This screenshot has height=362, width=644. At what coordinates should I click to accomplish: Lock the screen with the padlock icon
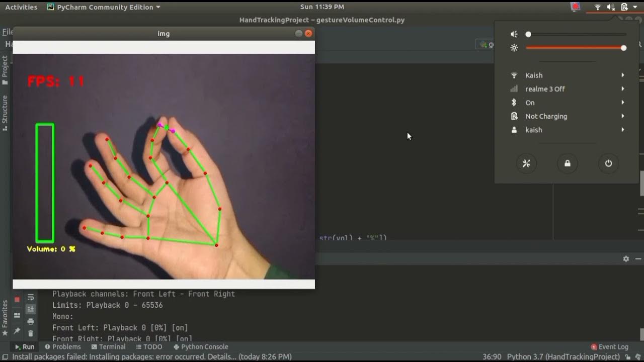(x=568, y=163)
